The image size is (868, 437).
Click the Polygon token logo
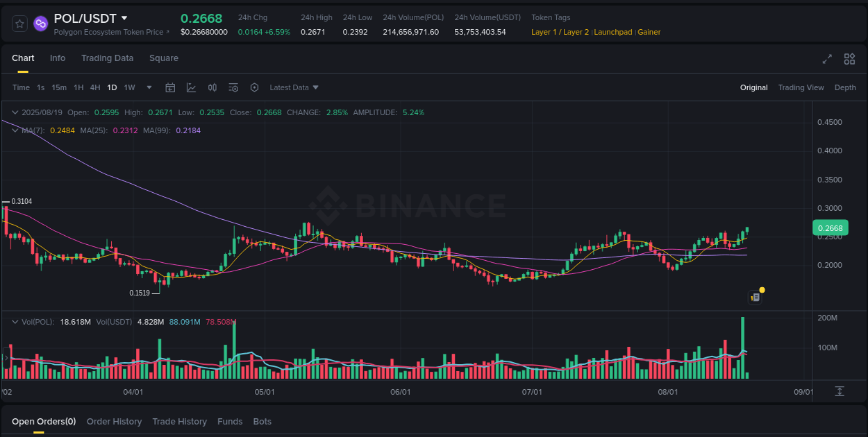(40, 23)
